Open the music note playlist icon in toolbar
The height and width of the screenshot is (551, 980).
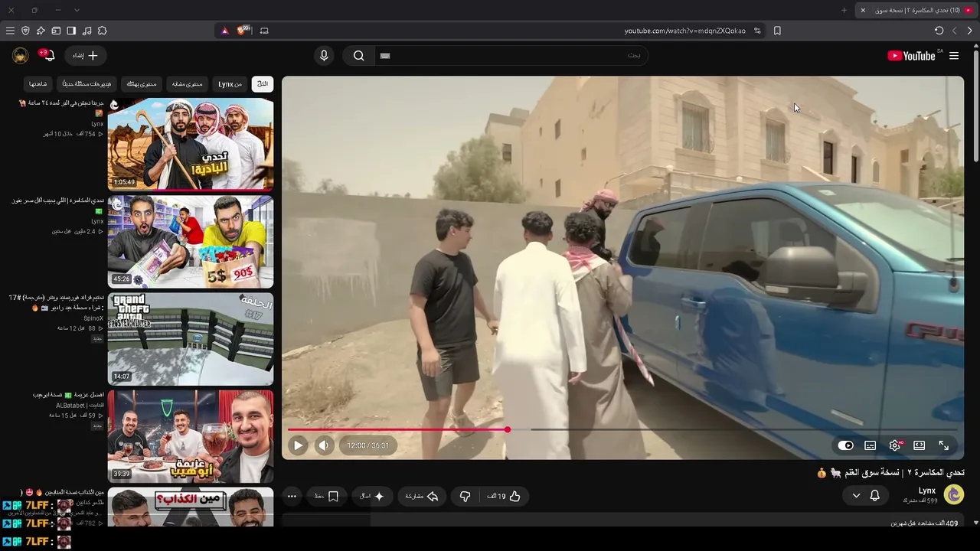[87, 31]
